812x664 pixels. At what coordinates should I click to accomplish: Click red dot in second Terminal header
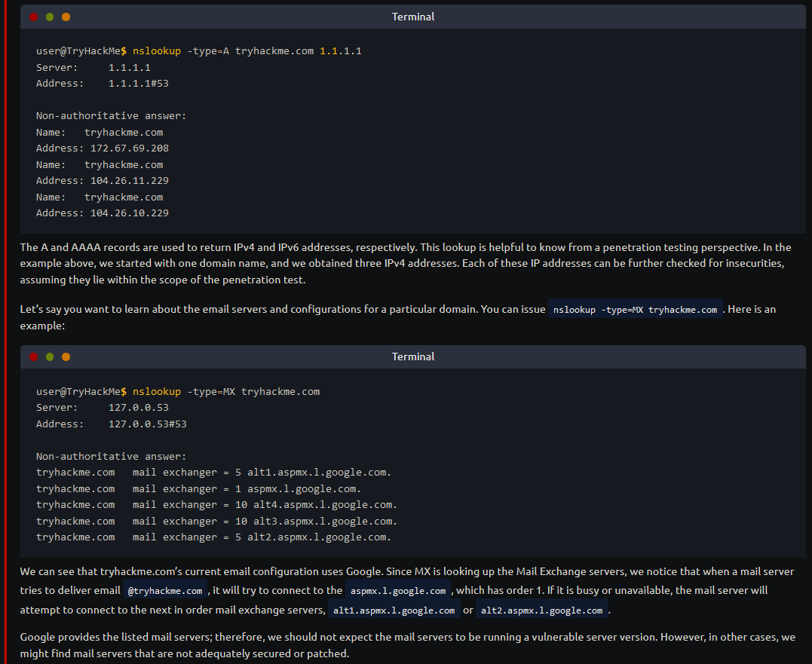pos(34,356)
